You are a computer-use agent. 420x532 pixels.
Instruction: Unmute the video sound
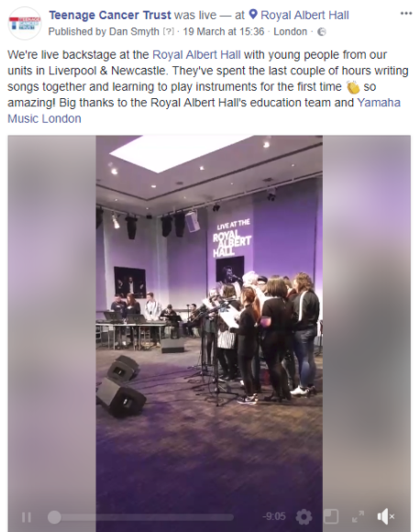click(386, 516)
